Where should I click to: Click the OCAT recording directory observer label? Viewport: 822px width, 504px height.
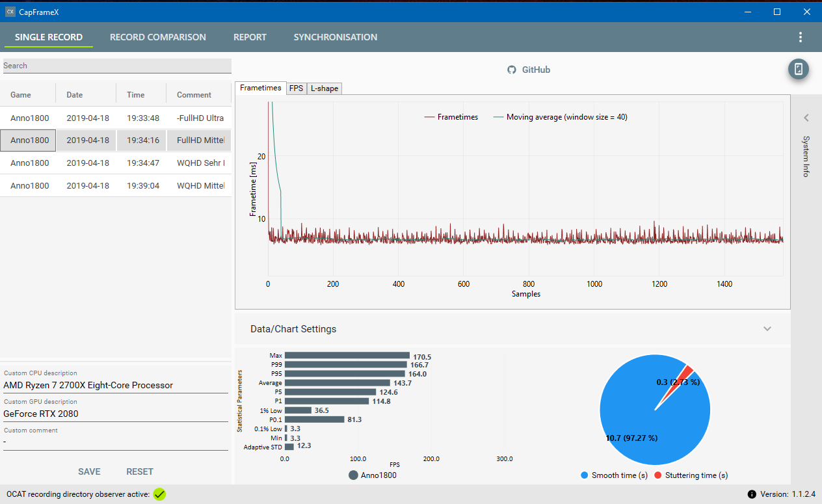click(x=78, y=494)
